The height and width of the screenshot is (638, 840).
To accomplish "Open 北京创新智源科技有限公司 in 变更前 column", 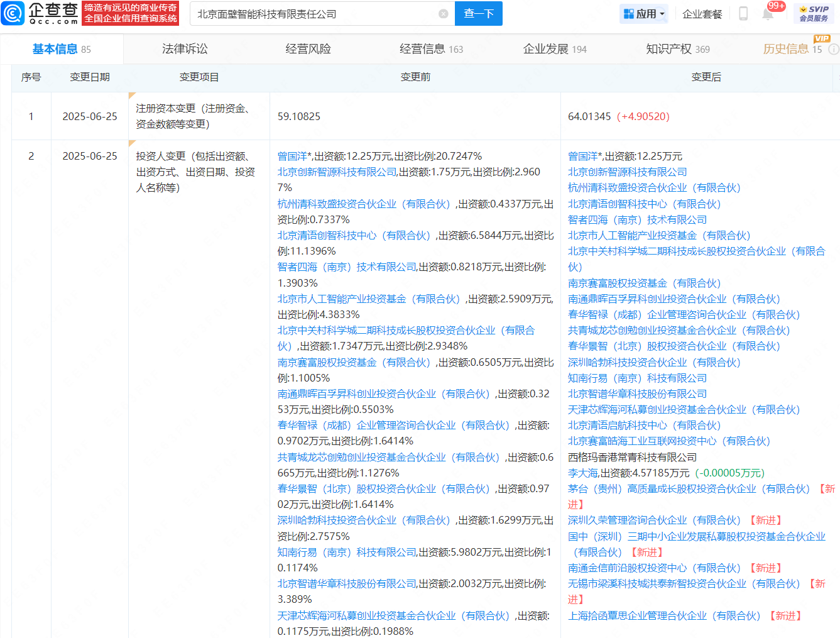I will coord(337,172).
